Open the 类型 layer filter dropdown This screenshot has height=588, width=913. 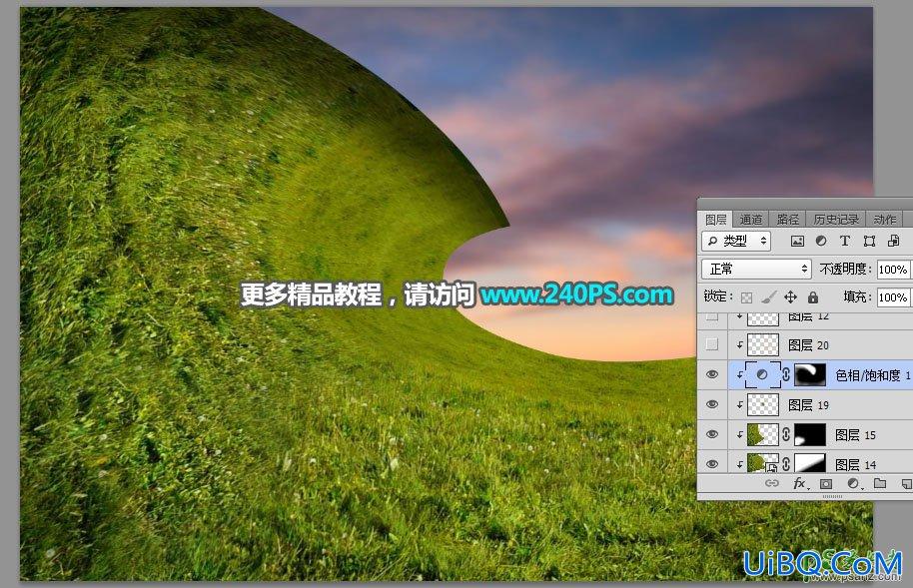pyautogui.click(x=736, y=241)
